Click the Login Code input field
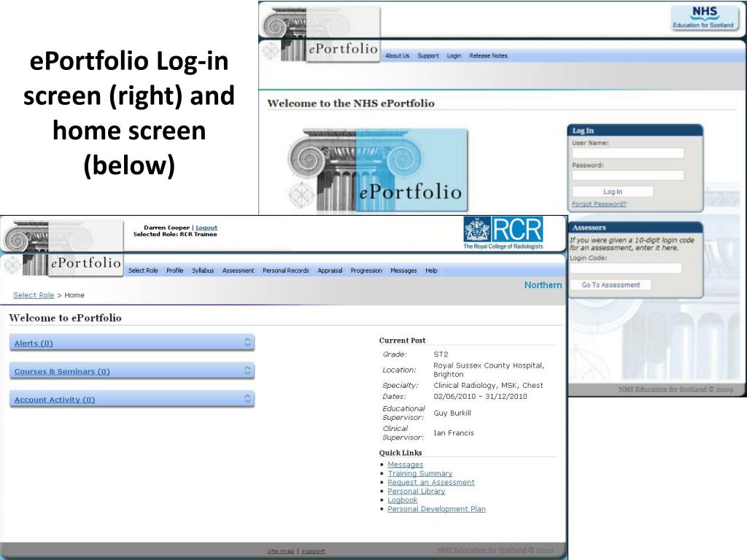747x560 pixels. 626,268
